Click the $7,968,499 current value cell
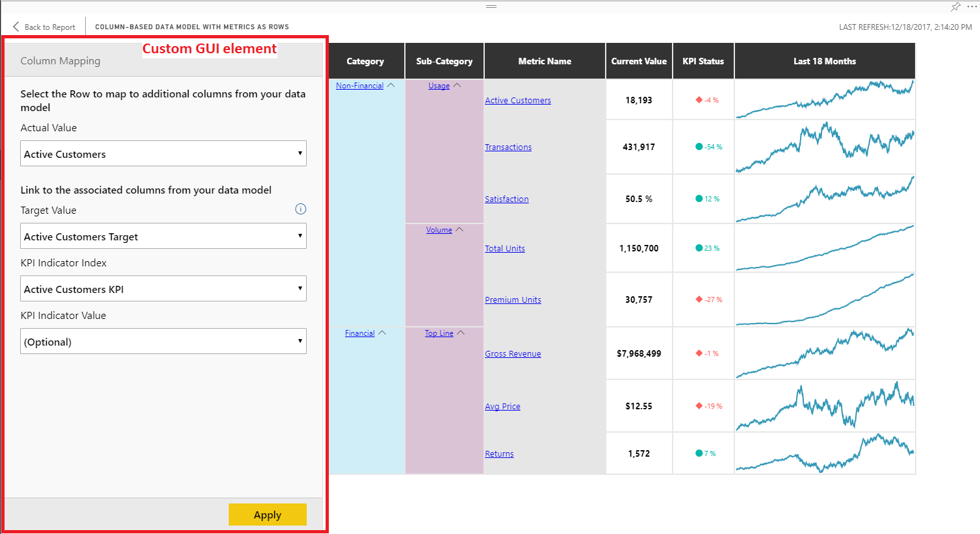 tap(639, 353)
